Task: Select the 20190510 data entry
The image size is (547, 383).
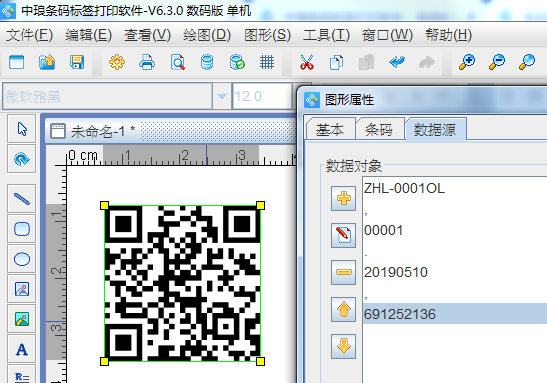Action: [396, 272]
